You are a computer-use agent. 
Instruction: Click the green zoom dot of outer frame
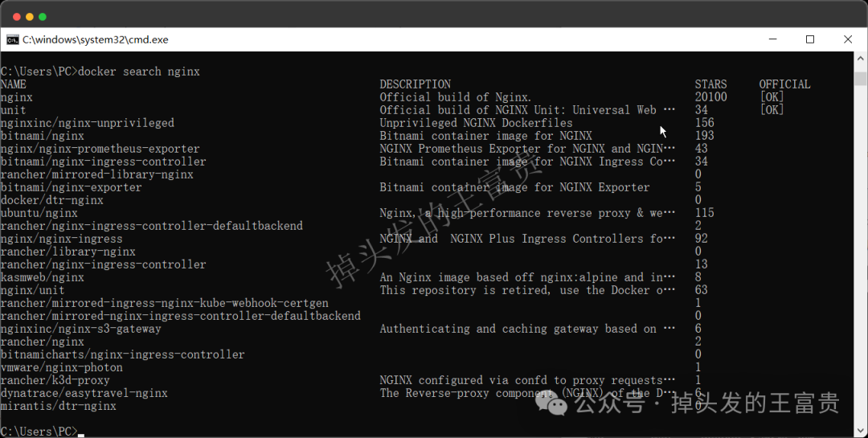click(43, 17)
